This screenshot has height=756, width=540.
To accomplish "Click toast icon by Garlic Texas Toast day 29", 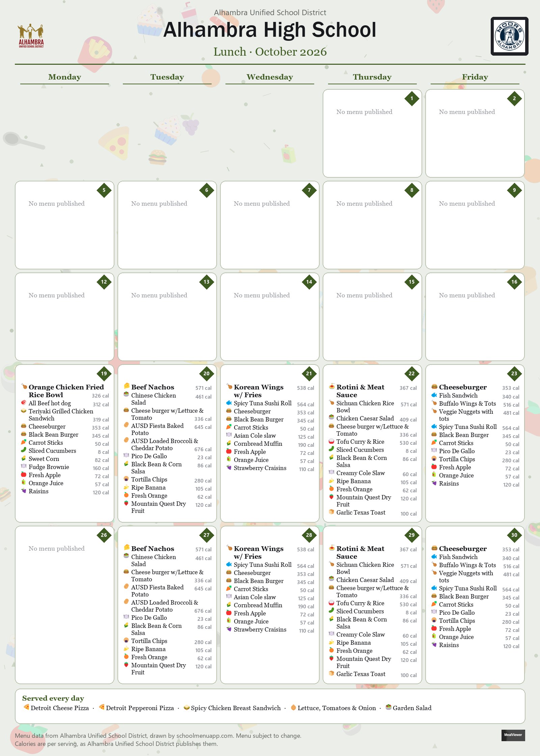I will [331, 673].
